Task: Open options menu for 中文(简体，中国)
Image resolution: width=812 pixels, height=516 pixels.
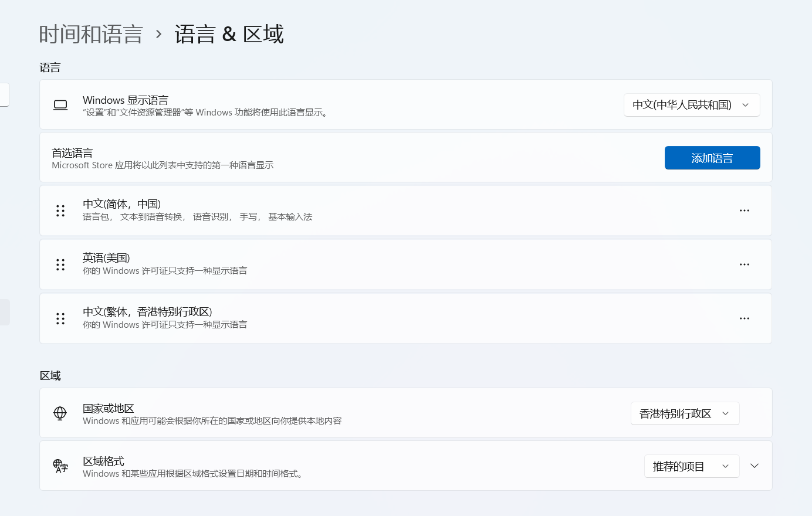Action: pos(744,211)
